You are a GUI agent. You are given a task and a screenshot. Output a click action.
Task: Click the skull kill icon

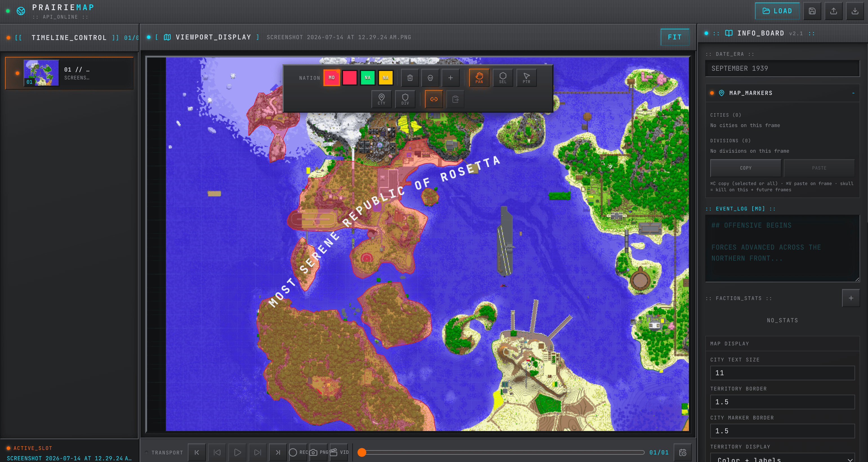tap(430, 78)
